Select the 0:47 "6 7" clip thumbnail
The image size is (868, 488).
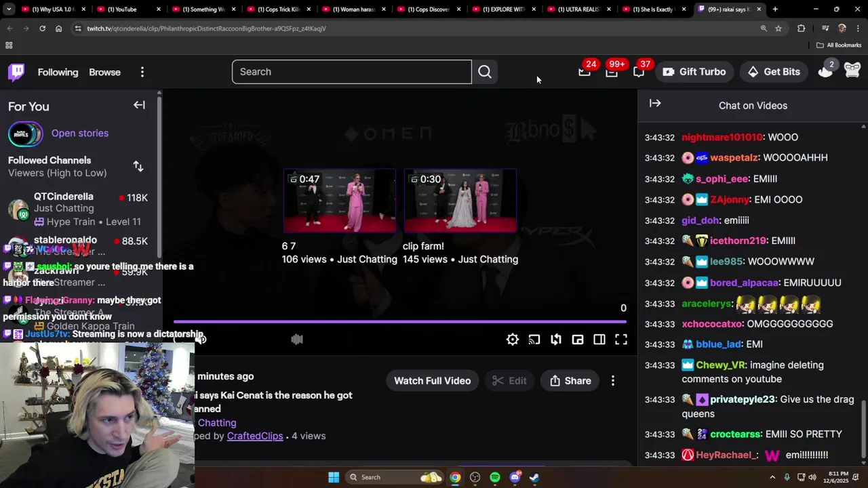coord(339,201)
